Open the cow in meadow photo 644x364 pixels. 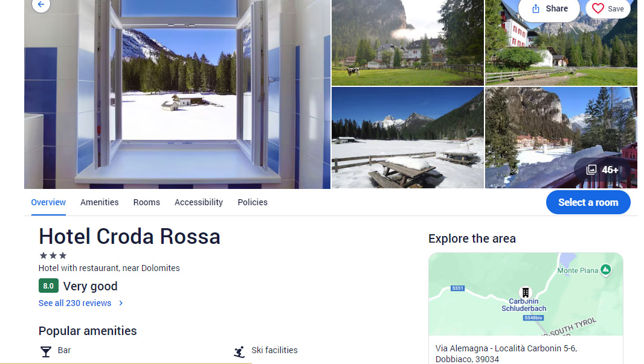(x=407, y=43)
